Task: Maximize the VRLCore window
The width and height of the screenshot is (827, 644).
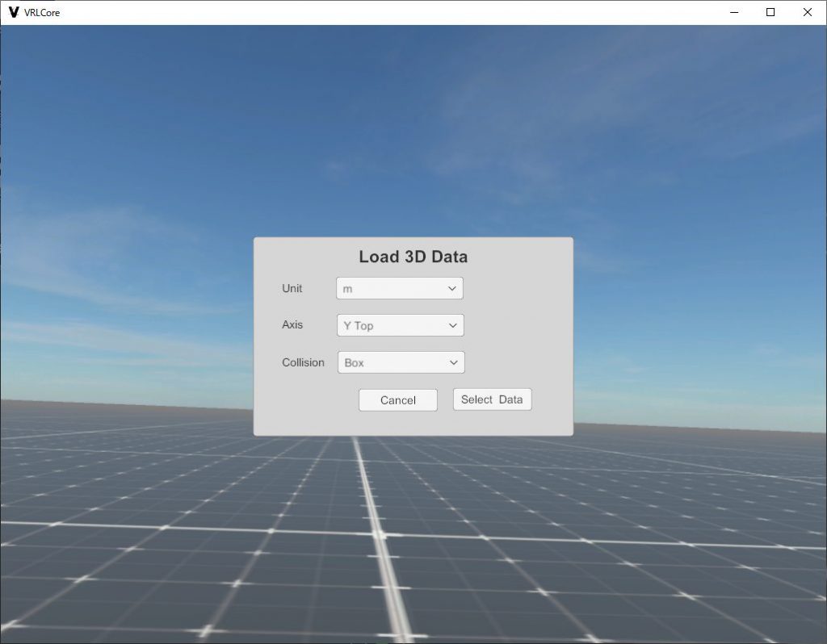Action: (x=770, y=12)
